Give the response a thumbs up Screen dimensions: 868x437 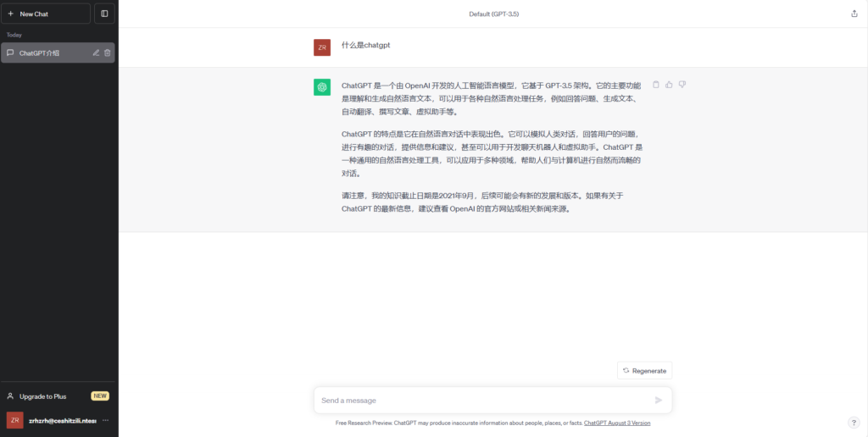669,85
